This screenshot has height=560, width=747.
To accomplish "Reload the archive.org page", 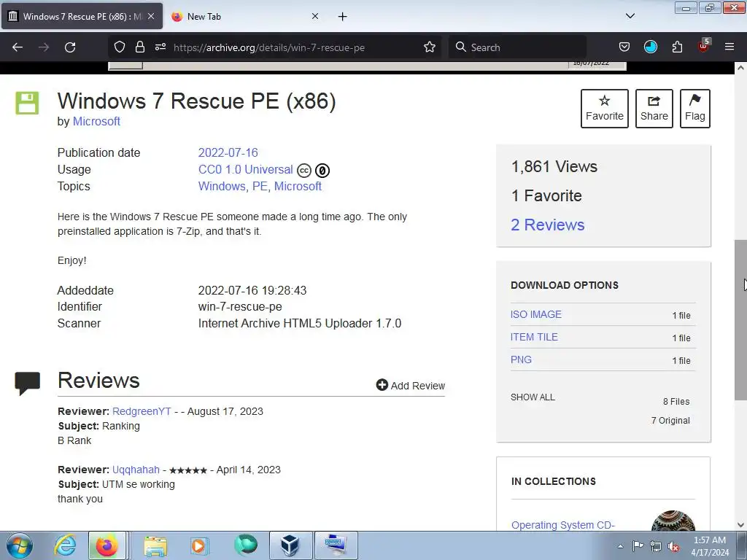I will point(70,47).
